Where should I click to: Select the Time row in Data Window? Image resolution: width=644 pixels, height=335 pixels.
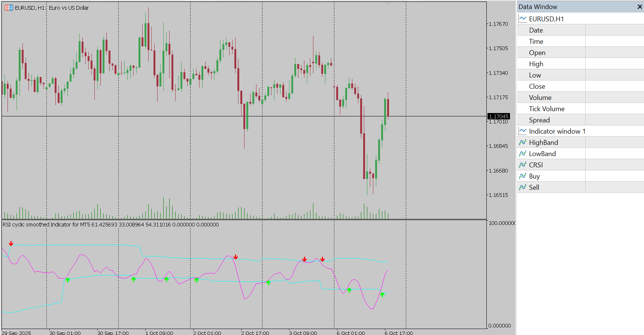coord(580,41)
